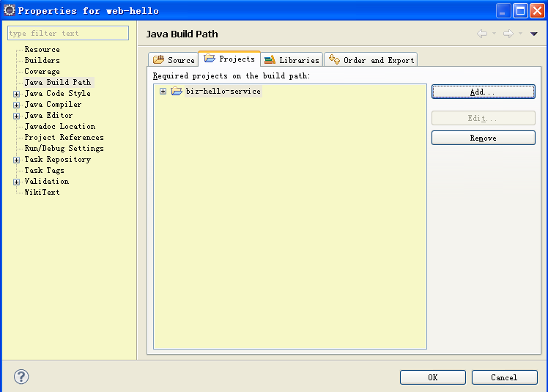548x392 pixels.
Task: Open the Order and Export tab
Action: pyautogui.click(x=371, y=60)
